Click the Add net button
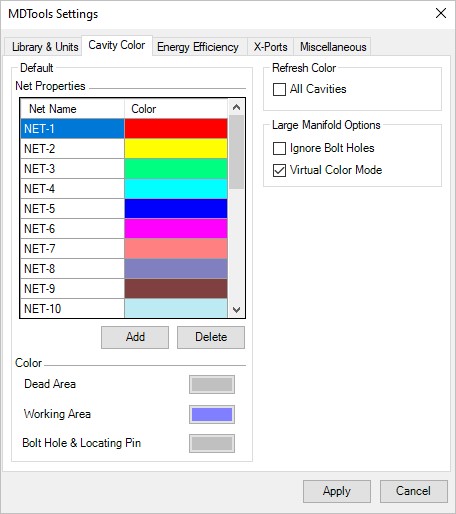This screenshot has height=514, width=456. (x=135, y=337)
